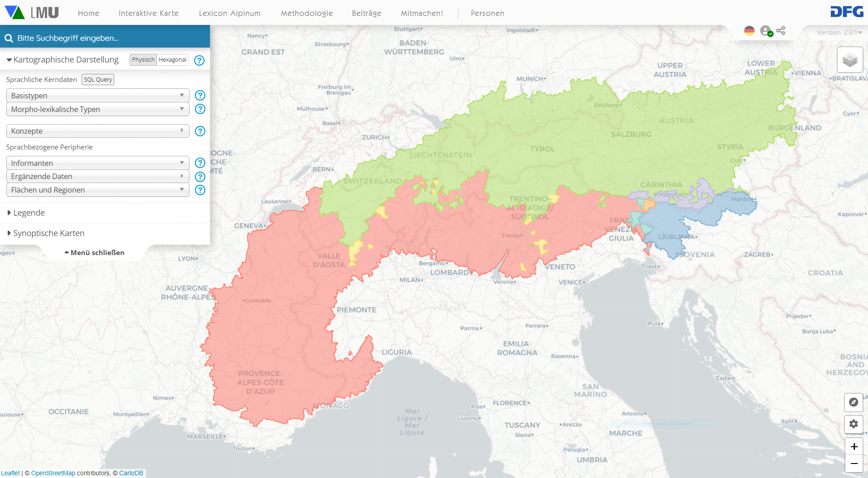The height and width of the screenshot is (478, 868).
Task: Open the Basistypen dropdown
Action: (x=98, y=96)
